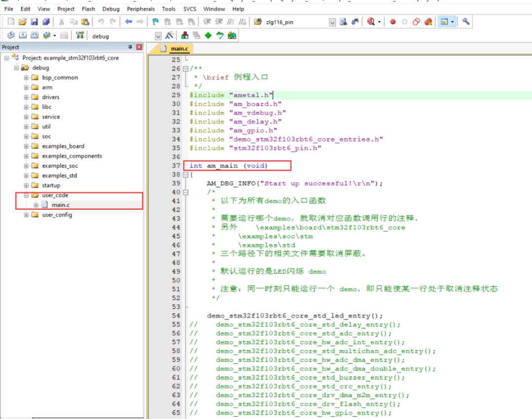Click the Undo toolbar icon
The height and width of the screenshot is (419, 532).
[x=101, y=22]
